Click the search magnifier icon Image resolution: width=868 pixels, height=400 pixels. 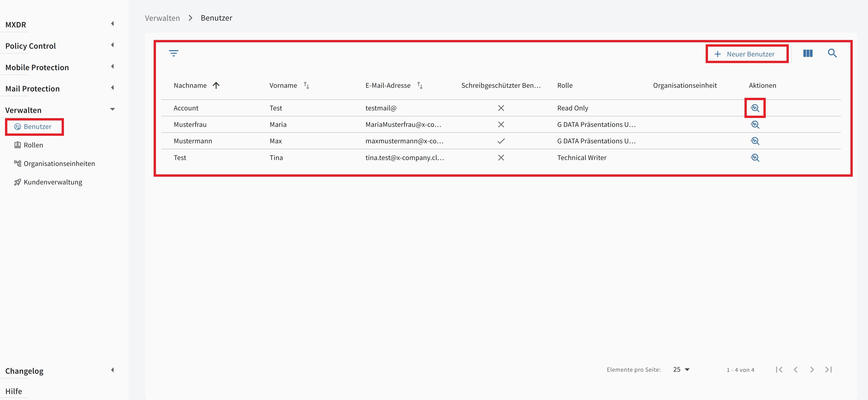(833, 53)
